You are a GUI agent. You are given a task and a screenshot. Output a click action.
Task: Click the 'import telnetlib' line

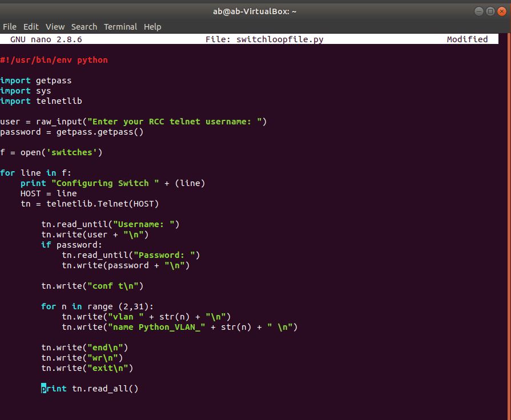(x=41, y=101)
